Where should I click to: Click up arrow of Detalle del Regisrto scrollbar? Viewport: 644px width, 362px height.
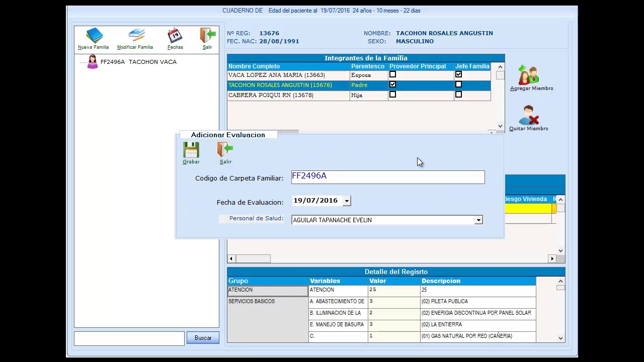point(560,281)
